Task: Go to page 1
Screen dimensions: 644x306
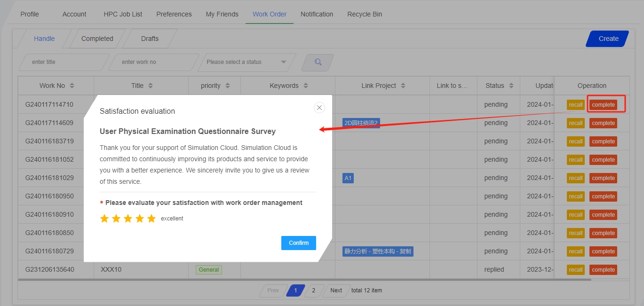Action: [296, 290]
